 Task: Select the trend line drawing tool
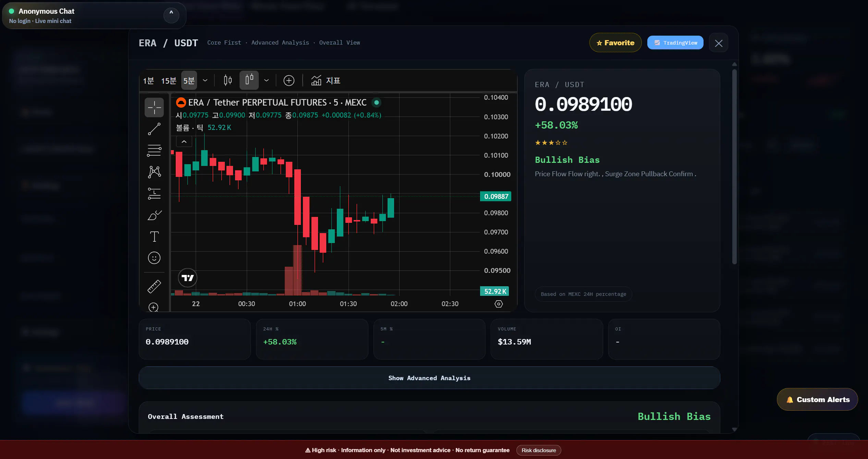[154, 129]
